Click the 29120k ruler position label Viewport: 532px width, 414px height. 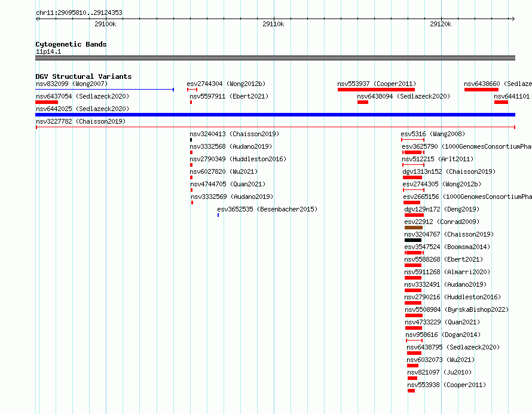[441, 24]
